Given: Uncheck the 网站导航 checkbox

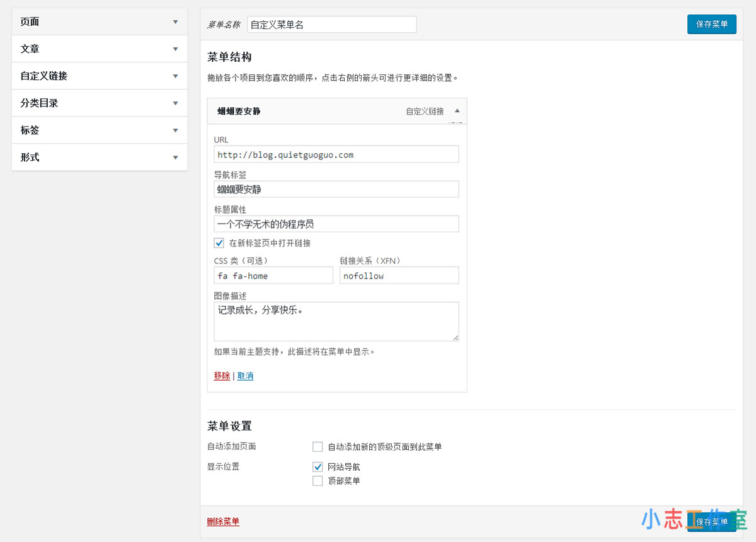Looking at the screenshot, I should pyautogui.click(x=318, y=467).
